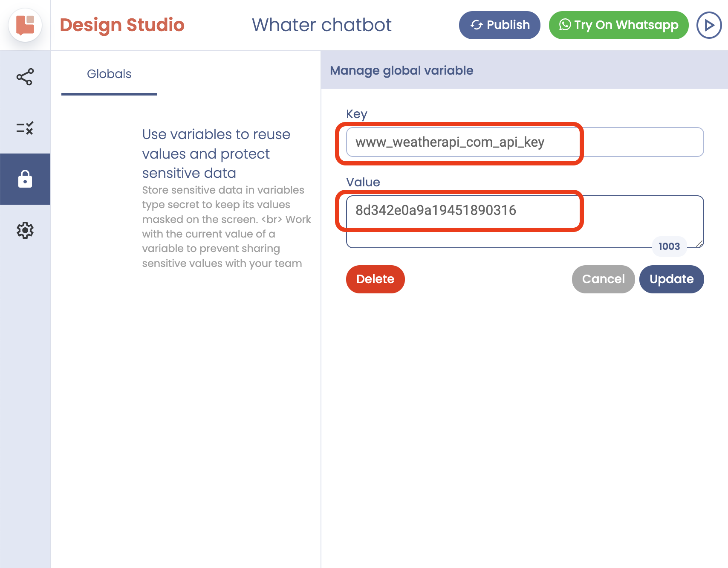The width and height of the screenshot is (728, 568).
Task: Switch to the Globals tab
Action: (x=109, y=74)
